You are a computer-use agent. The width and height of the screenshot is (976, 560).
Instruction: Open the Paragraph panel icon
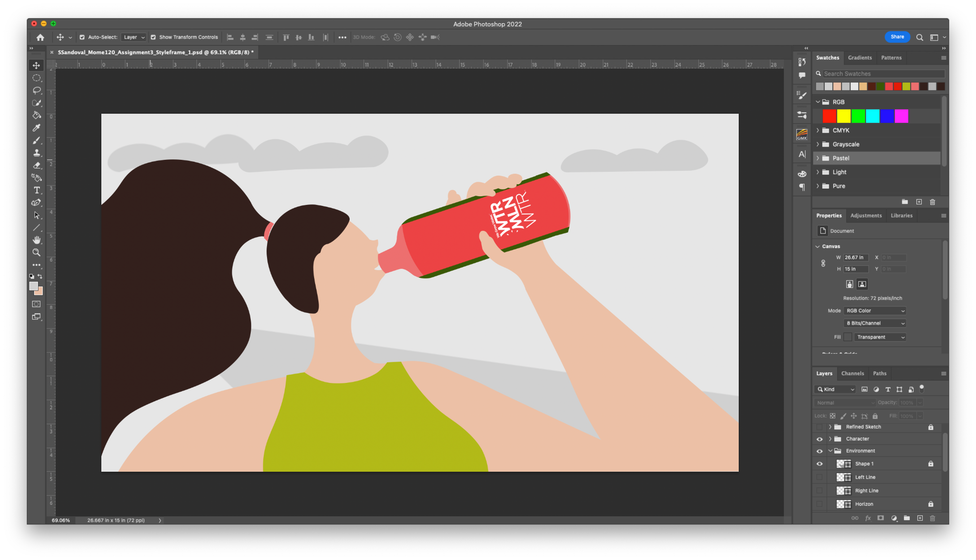click(802, 187)
